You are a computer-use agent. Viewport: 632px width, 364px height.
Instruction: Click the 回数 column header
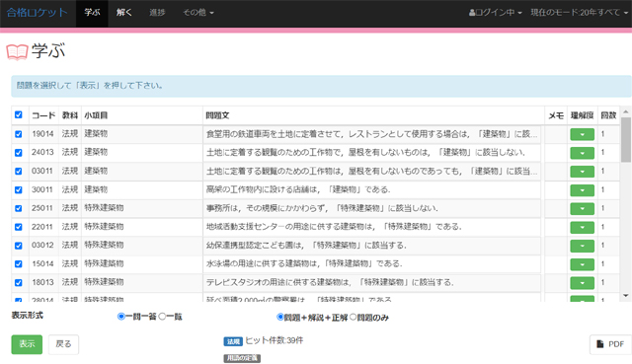pos(608,115)
